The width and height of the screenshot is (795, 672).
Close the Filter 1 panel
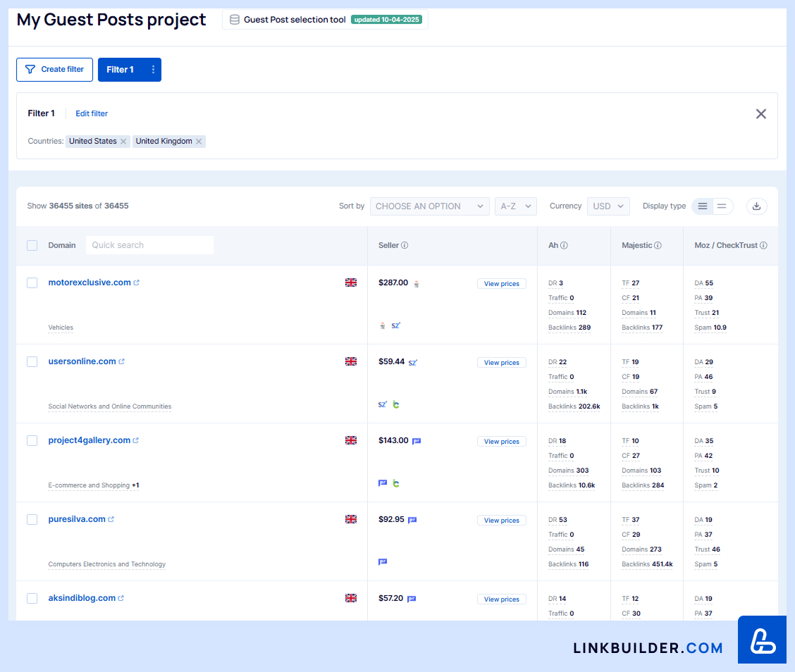click(x=761, y=114)
